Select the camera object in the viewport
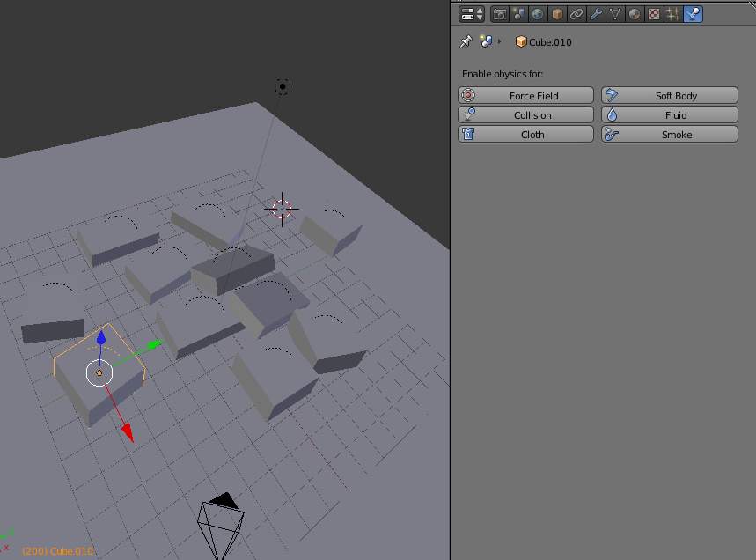The width and height of the screenshot is (756, 560). (220, 525)
